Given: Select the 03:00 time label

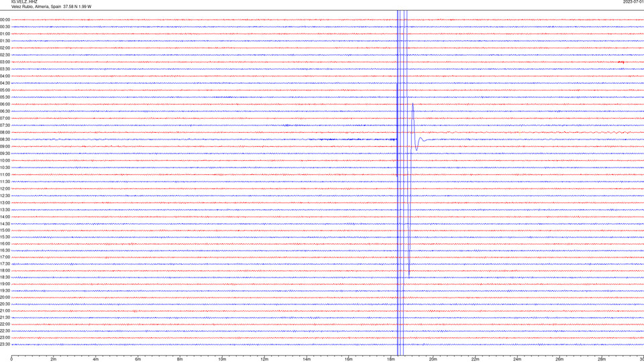Looking at the screenshot, I should click(x=5, y=62).
